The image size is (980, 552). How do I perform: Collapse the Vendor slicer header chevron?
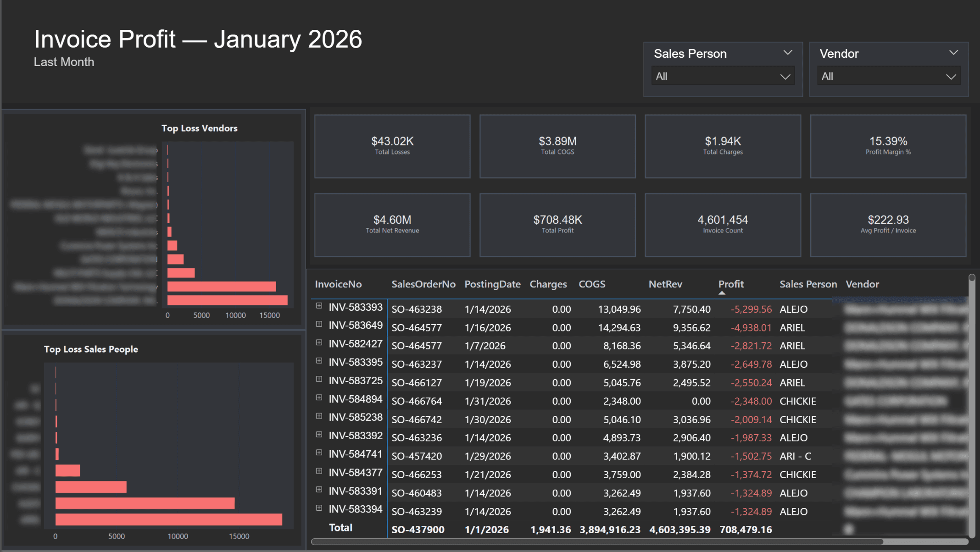click(953, 52)
